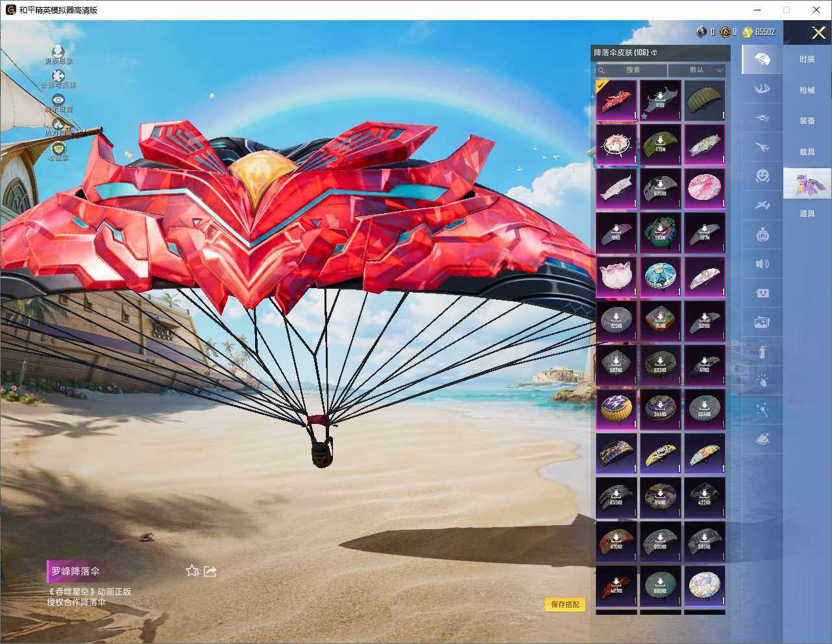Open the 显示设置 eye display settings

point(58,103)
